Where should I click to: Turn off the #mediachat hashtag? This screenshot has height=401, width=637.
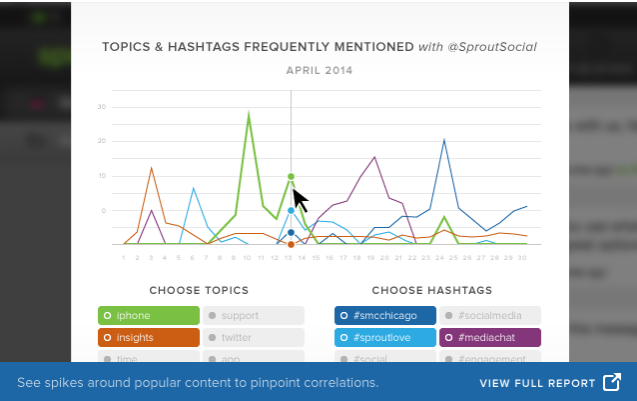pyautogui.click(x=490, y=337)
